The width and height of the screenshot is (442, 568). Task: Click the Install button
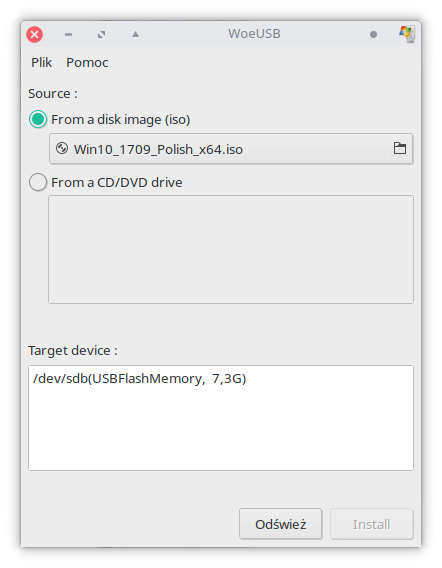point(372,524)
